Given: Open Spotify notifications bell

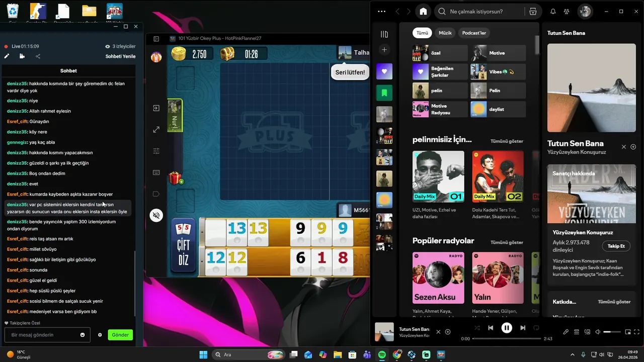Looking at the screenshot, I should 553,11.
